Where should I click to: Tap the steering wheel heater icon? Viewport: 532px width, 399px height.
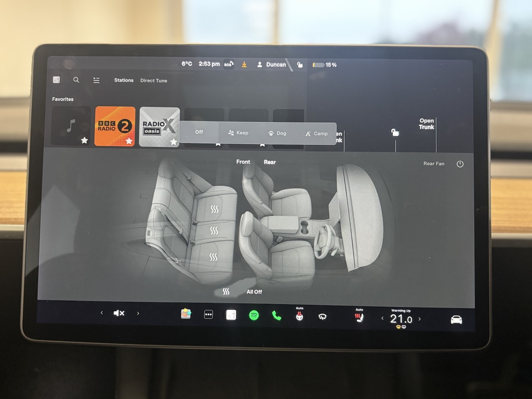click(300, 316)
